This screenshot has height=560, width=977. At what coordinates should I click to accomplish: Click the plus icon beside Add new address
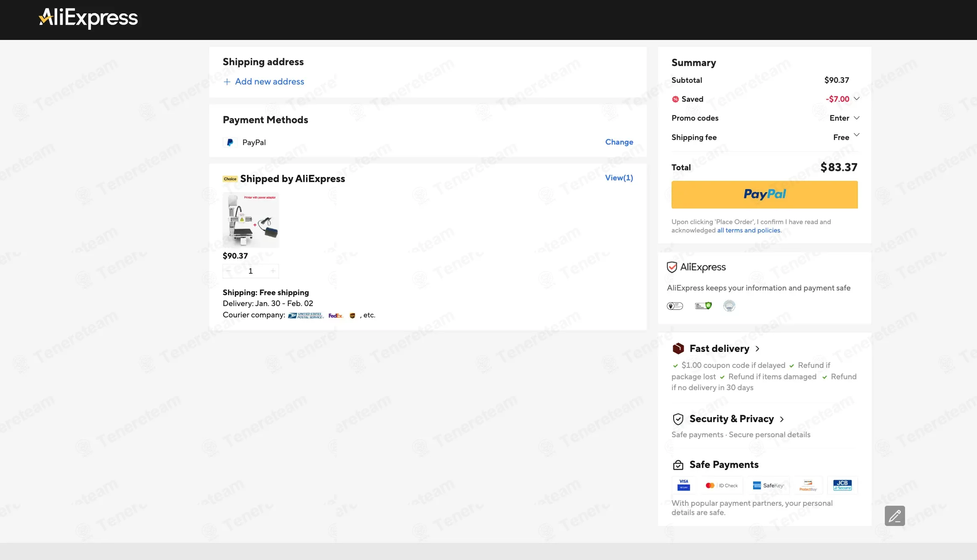pos(227,82)
